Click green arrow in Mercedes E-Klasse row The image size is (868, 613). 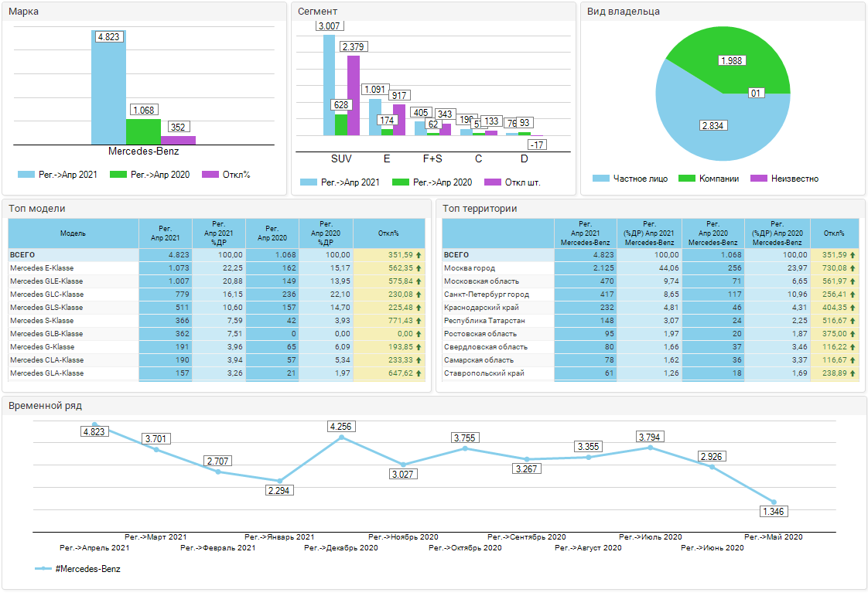pos(419,268)
